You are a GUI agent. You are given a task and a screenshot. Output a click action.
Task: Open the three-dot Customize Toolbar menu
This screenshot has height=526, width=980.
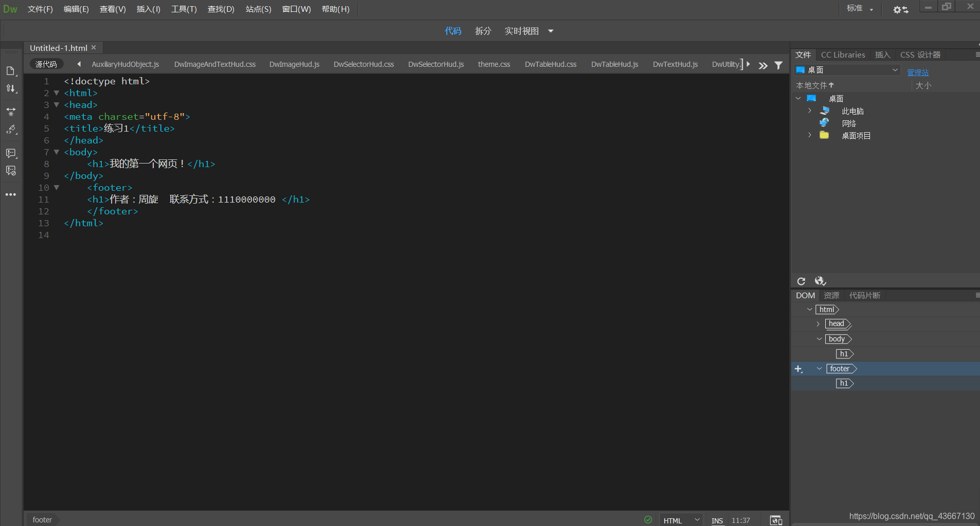pos(11,194)
